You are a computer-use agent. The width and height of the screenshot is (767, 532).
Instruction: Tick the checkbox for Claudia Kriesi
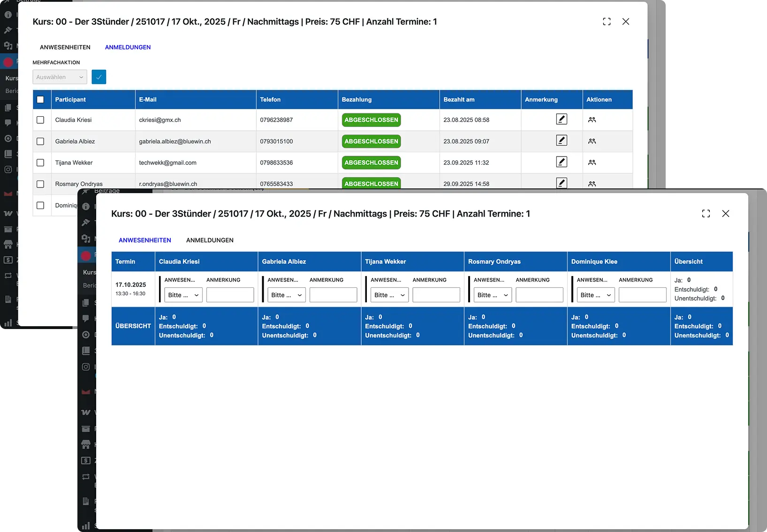(40, 120)
